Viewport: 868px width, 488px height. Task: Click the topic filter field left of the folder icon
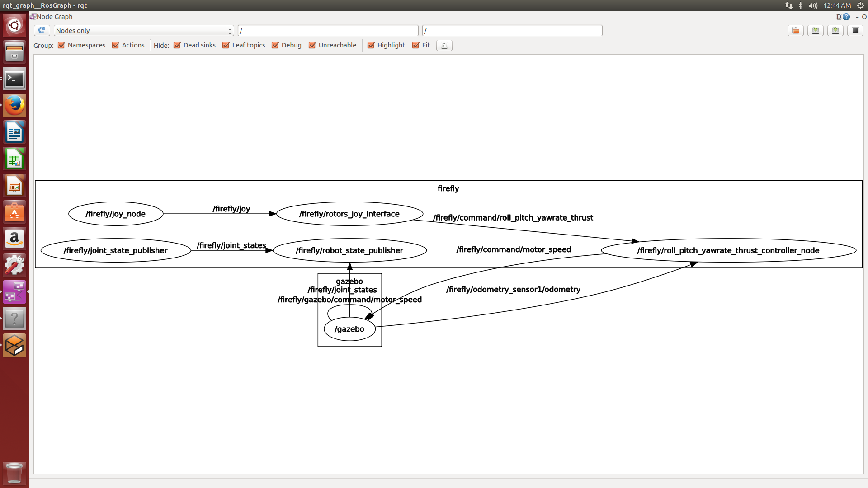coord(512,30)
